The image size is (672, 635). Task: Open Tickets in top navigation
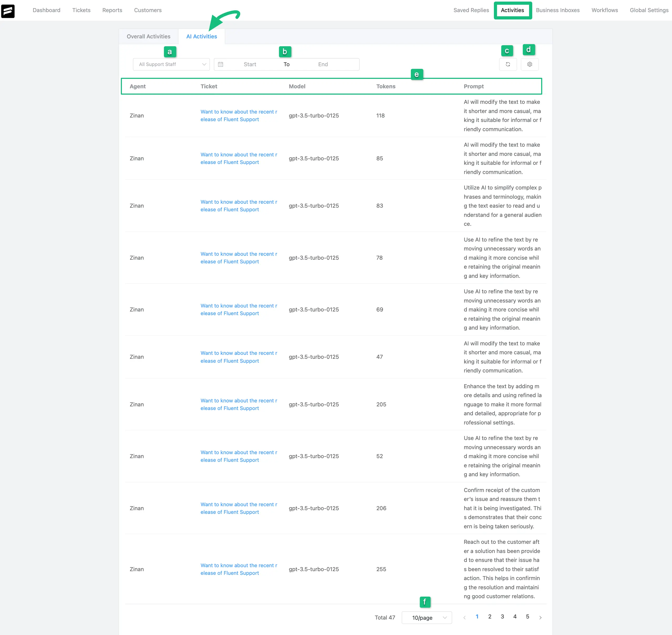81,10
